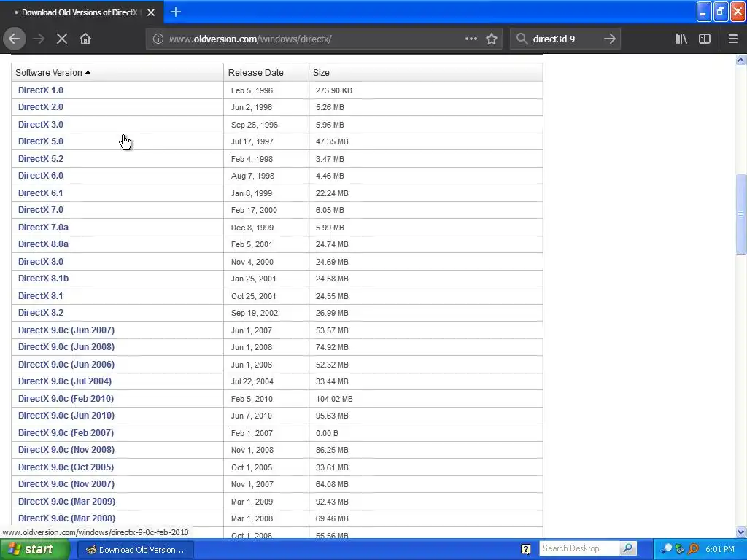Open DirectX 9.0c (Jul 2004) link
The width and height of the screenshot is (747, 560).
tap(65, 381)
